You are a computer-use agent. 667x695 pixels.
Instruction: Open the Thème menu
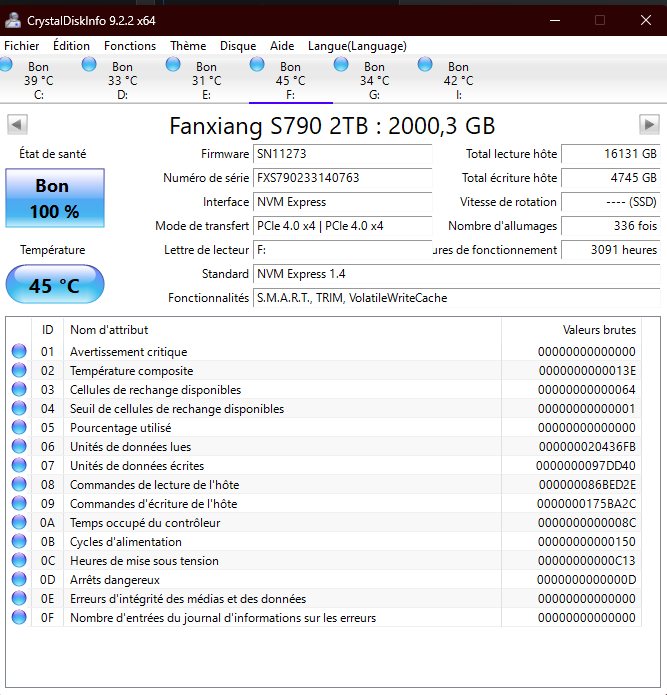click(188, 46)
